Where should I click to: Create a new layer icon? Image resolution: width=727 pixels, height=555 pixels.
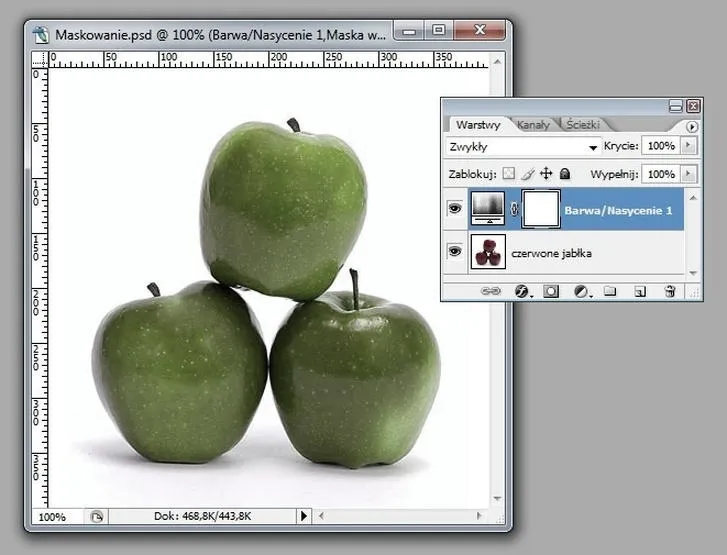pyautogui.click(x=640, y=291)
